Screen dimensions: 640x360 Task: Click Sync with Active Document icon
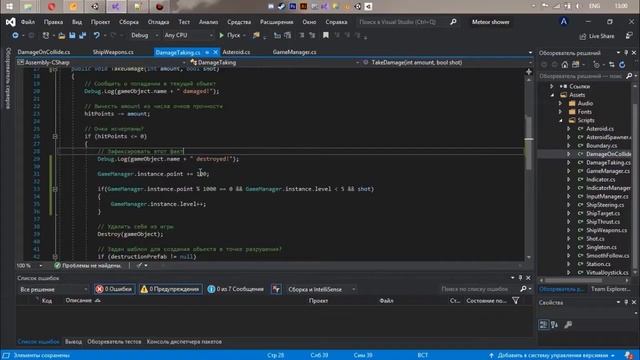pyautogui.click(x=611, y=64)
